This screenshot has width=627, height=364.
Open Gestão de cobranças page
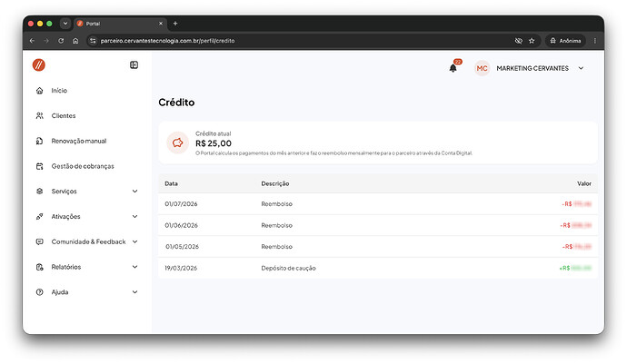click(x=83, y=166)
